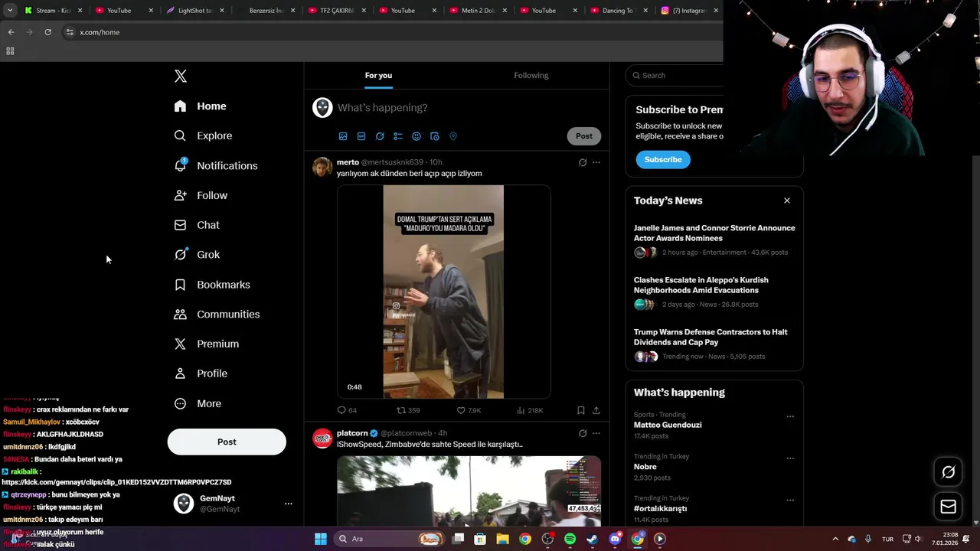Click the reply icon on merto's post
Screen dimensions: 980x551
tap(341, 410)
